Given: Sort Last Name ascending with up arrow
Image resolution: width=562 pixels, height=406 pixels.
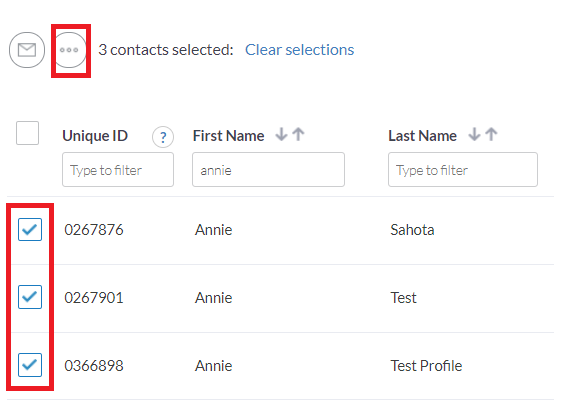Looking at the screenshot, I should click(491, 134).
